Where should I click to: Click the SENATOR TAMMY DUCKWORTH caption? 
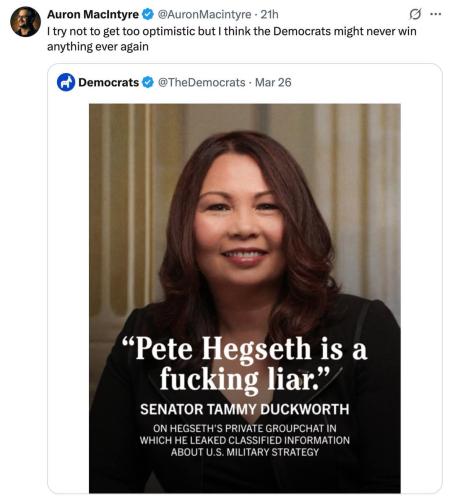pos(245,409)
